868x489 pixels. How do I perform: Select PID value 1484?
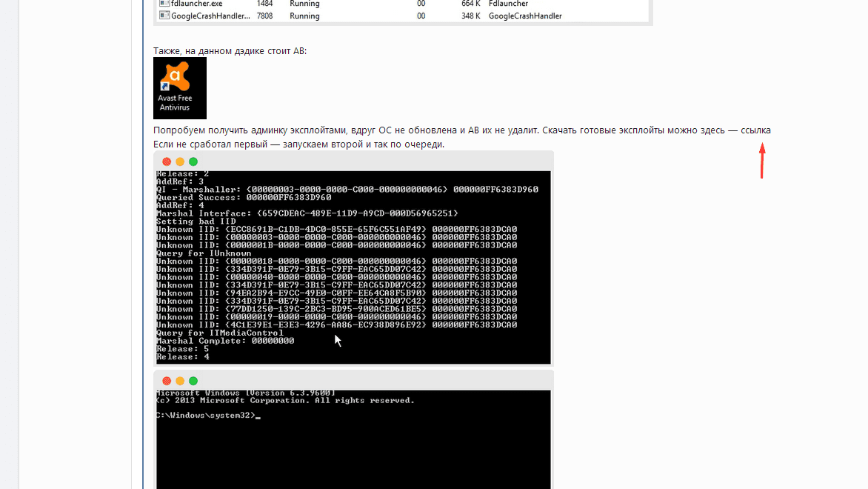[264, 3]
